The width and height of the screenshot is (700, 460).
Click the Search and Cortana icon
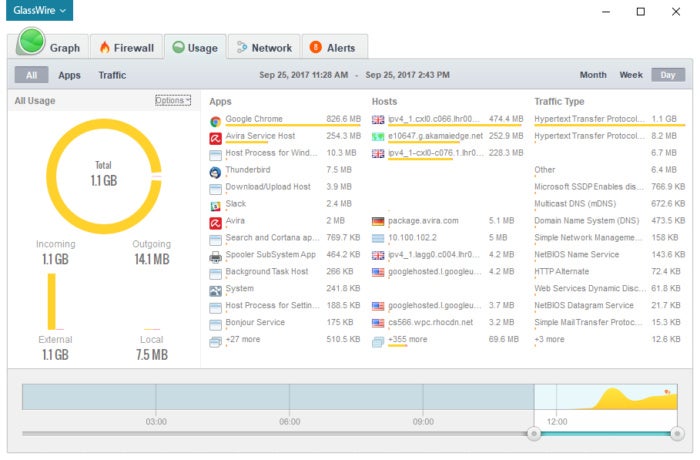216,240
